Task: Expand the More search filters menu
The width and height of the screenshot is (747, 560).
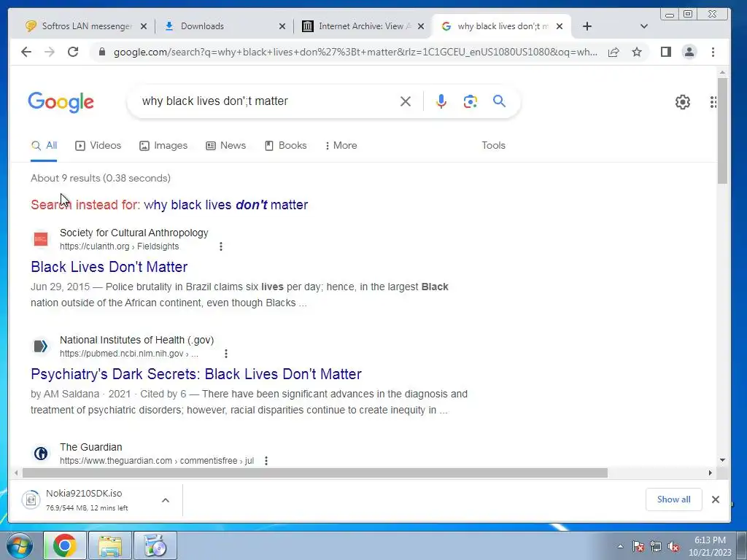Action: 341,145
